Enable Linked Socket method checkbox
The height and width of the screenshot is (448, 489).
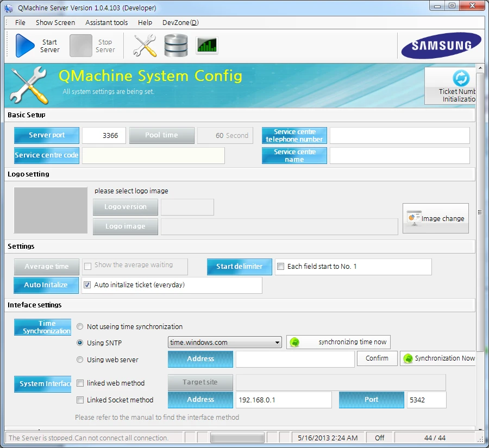80,400
